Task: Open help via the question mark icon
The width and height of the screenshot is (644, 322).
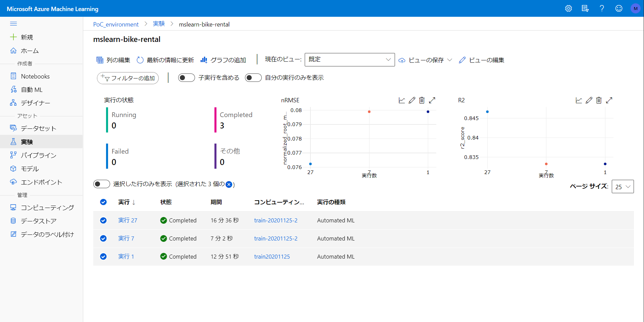Action: (x=602, y=8)
